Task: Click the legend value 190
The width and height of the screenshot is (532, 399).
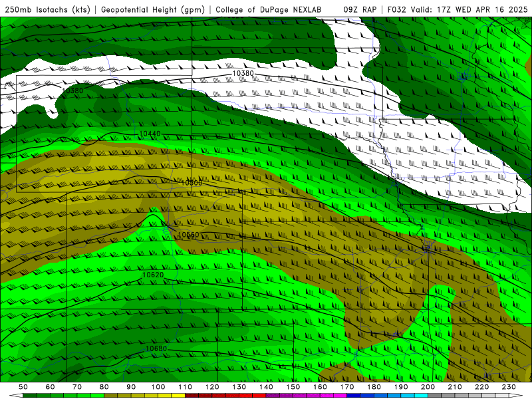Action: point(401,387)
